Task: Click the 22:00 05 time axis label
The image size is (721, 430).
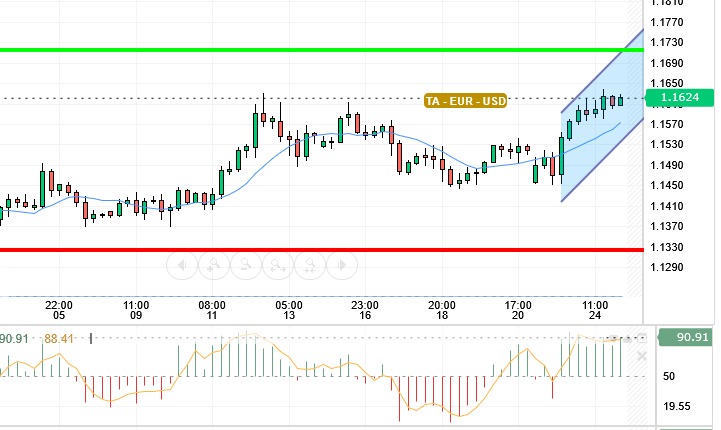Action: [x=59, y=310]
